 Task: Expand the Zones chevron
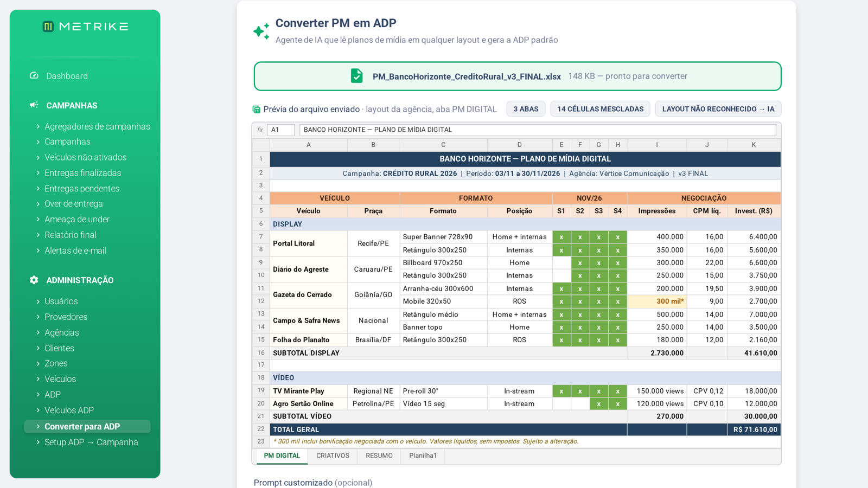(x=38, y=363)
